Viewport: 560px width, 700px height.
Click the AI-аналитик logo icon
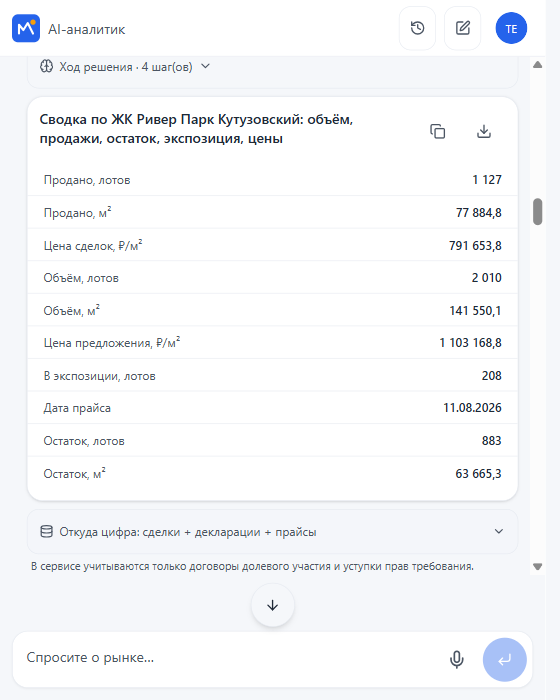tap(26, 28)
